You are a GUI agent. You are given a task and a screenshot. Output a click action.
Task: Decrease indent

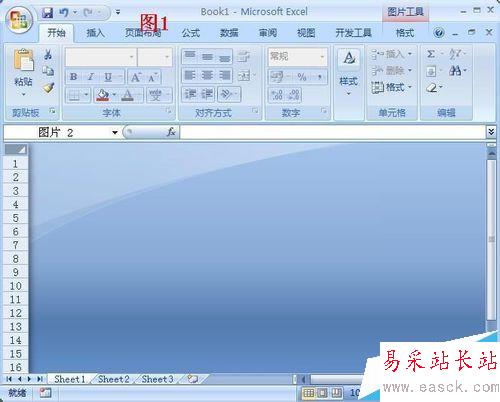coord(190,95)
